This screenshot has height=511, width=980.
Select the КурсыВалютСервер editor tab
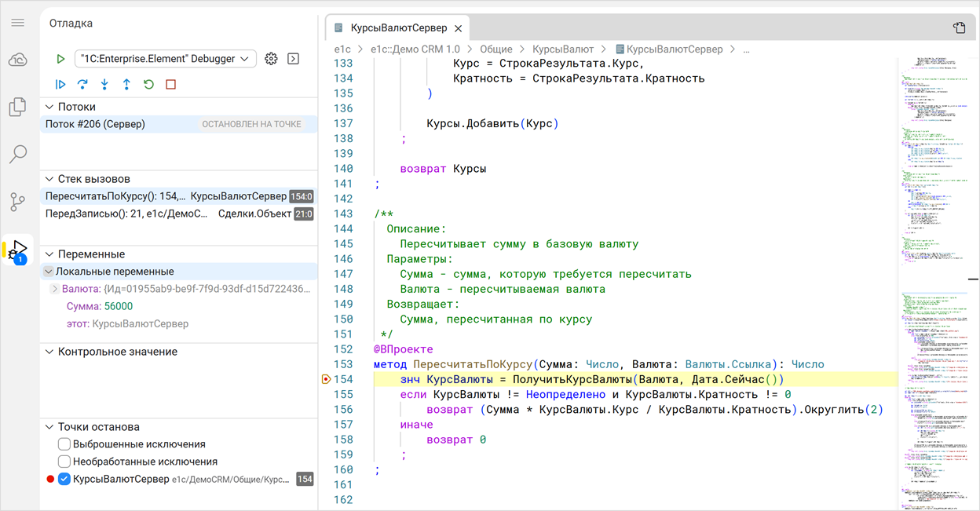[x=397, y=28]
